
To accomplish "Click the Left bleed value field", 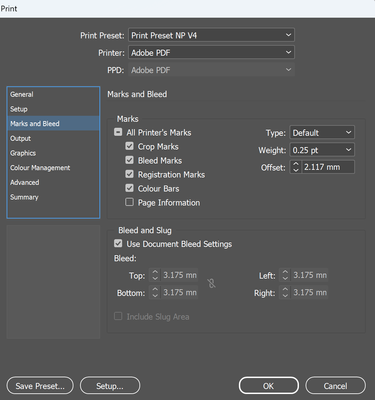I will pos(310,275).
